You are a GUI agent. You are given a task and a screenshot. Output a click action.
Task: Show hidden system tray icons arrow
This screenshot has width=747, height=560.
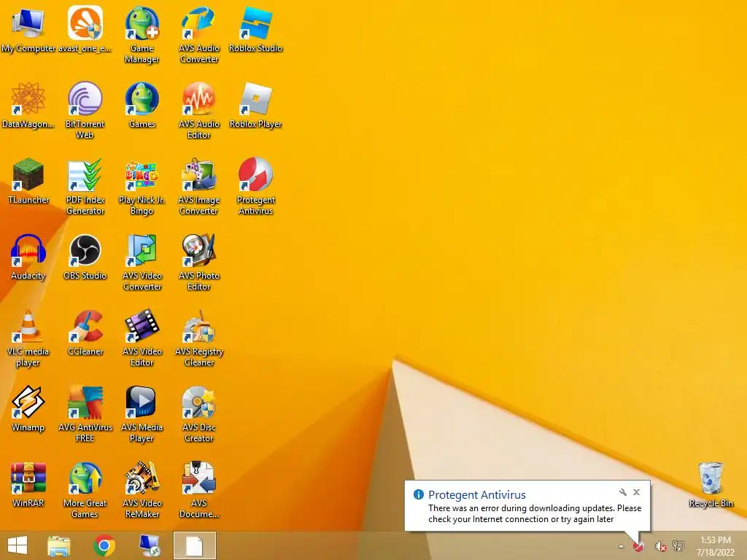[x=622, y=546]
